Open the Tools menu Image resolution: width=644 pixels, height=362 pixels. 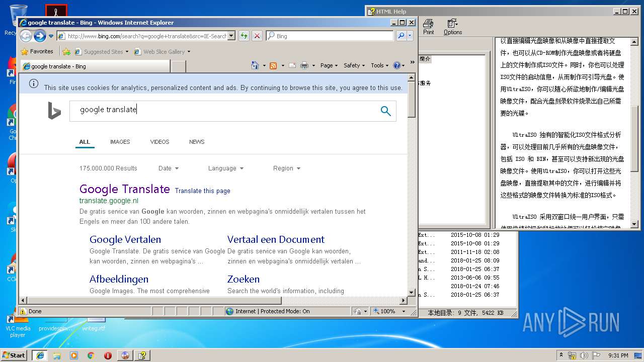tap(380, 65)
